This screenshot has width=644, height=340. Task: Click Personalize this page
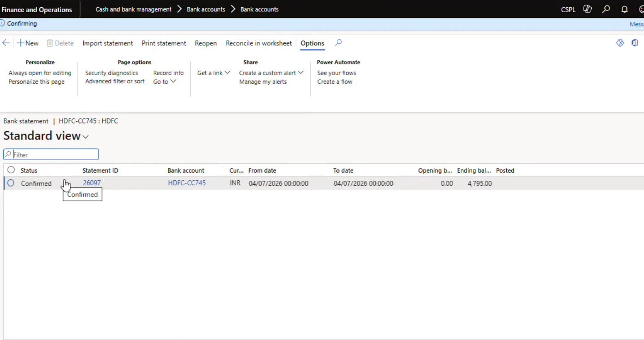coord(36,81)
